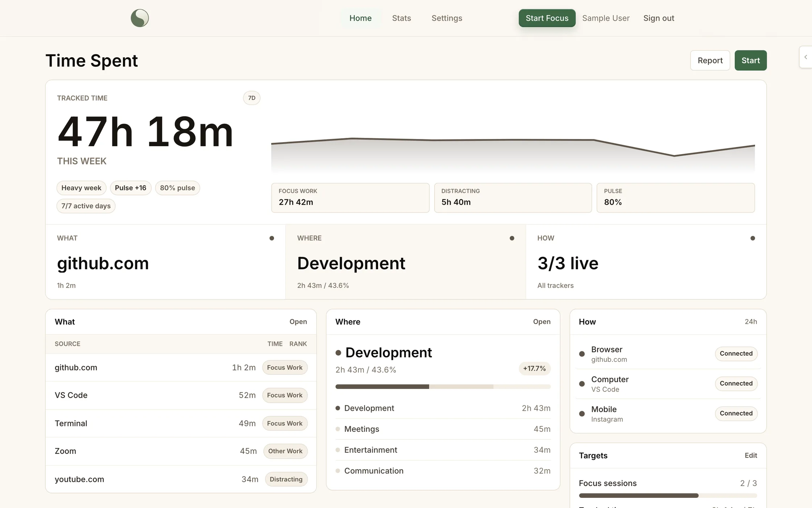The height and width of the screenshot is (508, 812).
Task: Click the Focus sessions progress bar
Action: pyautogui.click(x=668, y=496)
